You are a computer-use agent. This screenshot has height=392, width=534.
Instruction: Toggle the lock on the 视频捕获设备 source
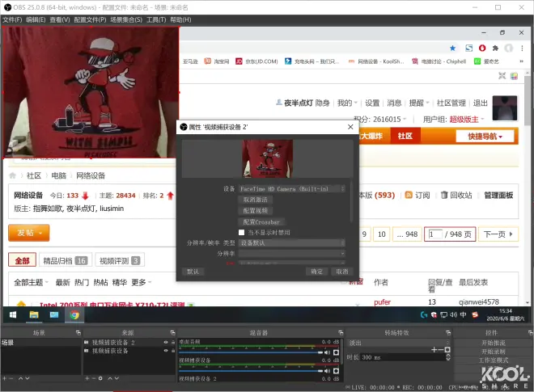[173, 351]
